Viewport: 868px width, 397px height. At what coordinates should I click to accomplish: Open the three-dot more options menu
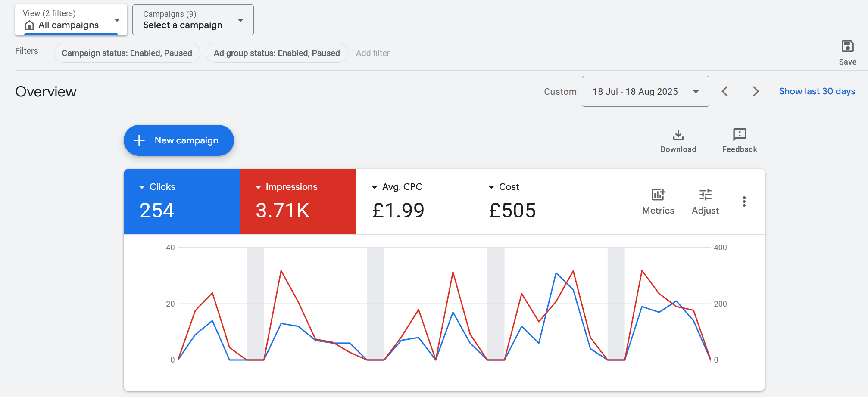[744, 202]
